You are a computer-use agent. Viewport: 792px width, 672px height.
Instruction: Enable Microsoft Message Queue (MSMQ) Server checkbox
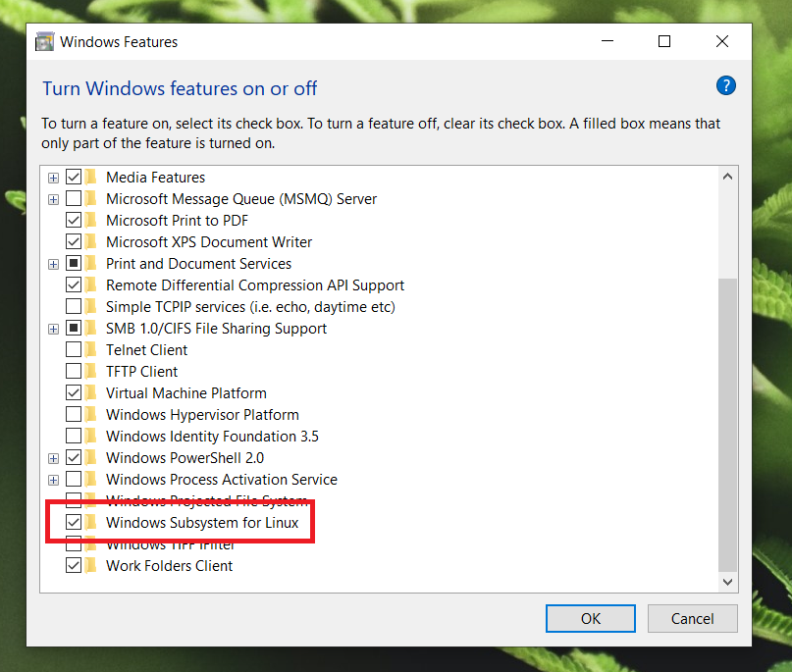pos(74,198)
